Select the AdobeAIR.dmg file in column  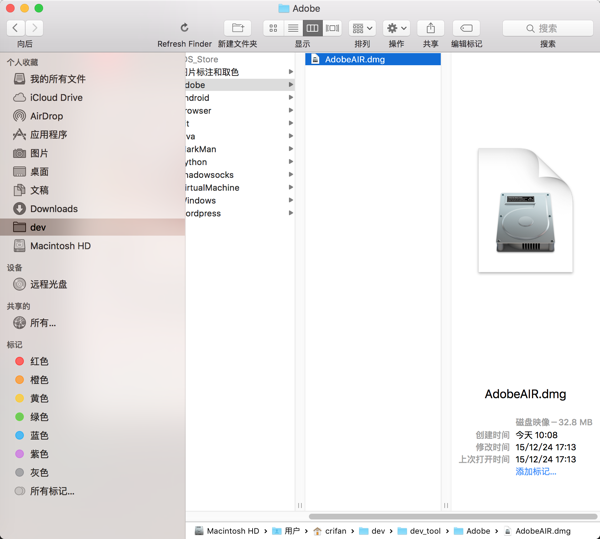tap(373, 59)
